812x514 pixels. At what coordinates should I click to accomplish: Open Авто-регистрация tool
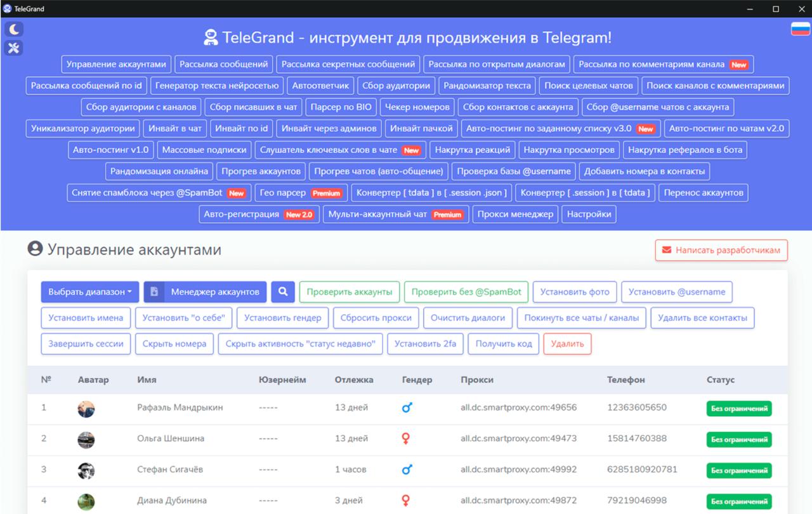click(259, 214)
